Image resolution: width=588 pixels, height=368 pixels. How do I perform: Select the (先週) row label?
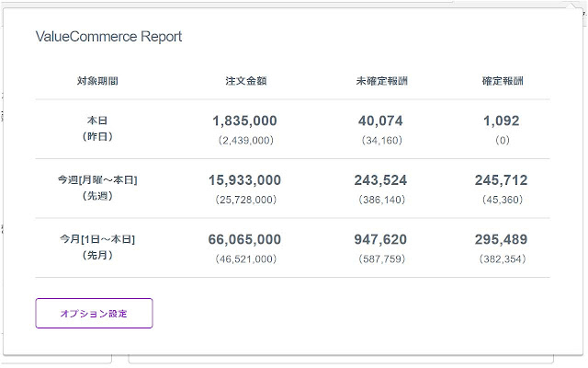[97, 196]
